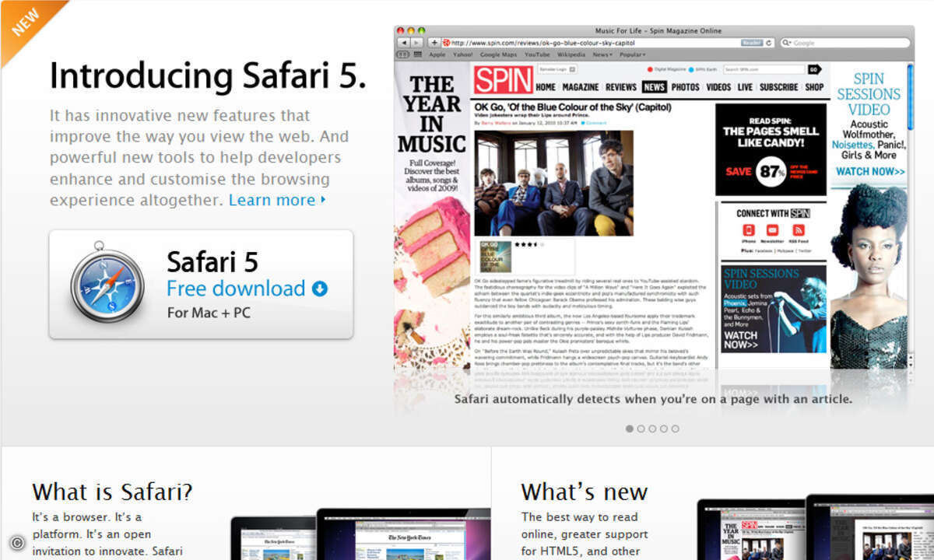Click the Safari compass icon
Viewport: 934px width, 560px height.
[107, 282]
